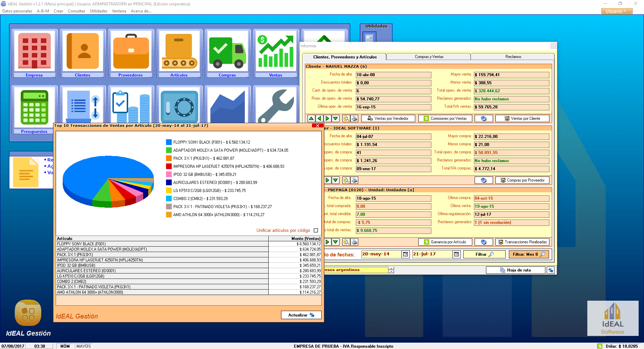Click blue FLOPPY SONY BLACK legend swatch
Viewport: 644px width, 349px height.
[169, 142]
